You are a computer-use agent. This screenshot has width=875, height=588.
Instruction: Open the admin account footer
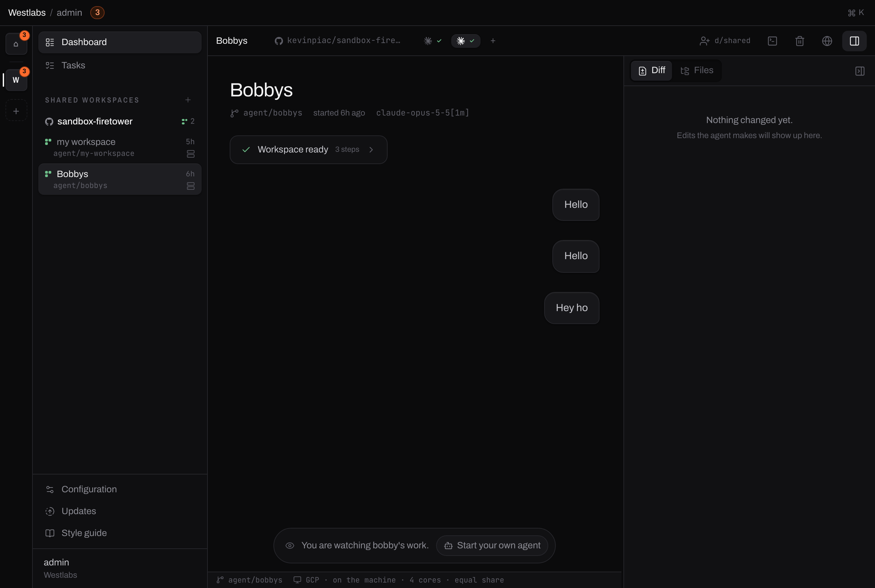[x=120, y=568]
